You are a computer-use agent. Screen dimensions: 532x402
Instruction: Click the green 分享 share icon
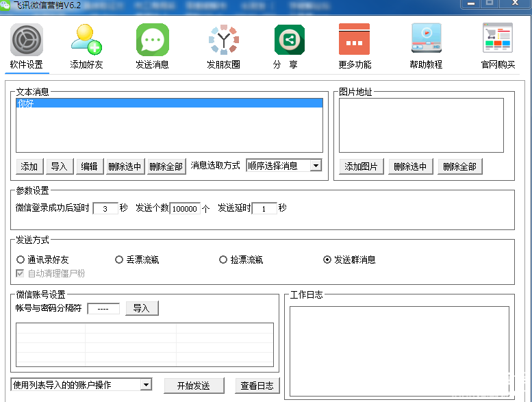click(x=289, y=40)
